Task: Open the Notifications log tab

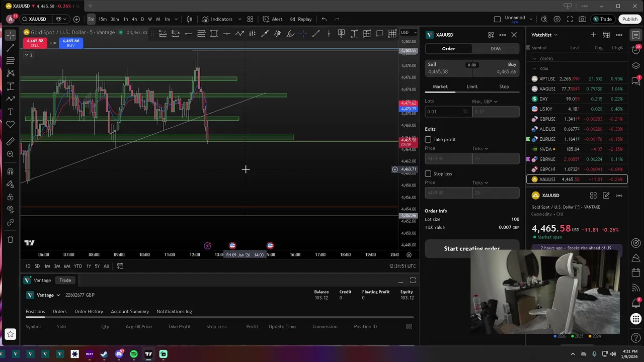Action: click(x=174, y=312)
